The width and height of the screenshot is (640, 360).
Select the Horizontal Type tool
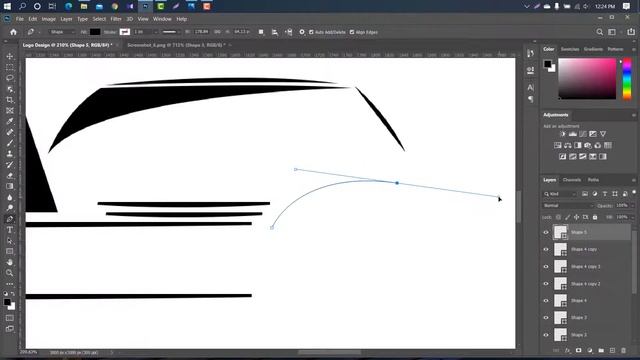tap(10, 230)
